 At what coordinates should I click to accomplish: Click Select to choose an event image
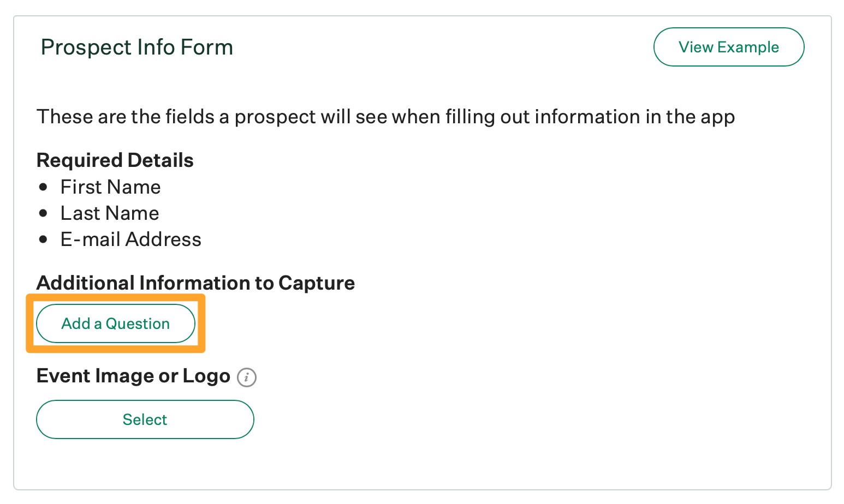tap(145, 419)
